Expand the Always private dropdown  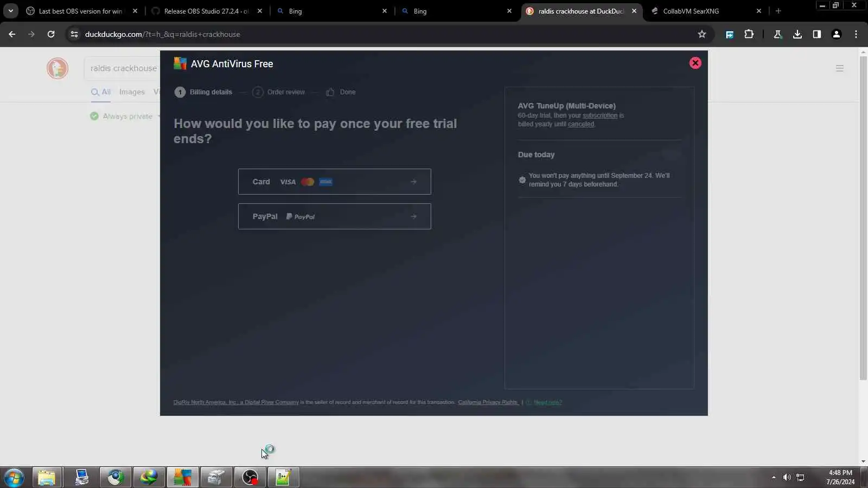tap(125, 116)
